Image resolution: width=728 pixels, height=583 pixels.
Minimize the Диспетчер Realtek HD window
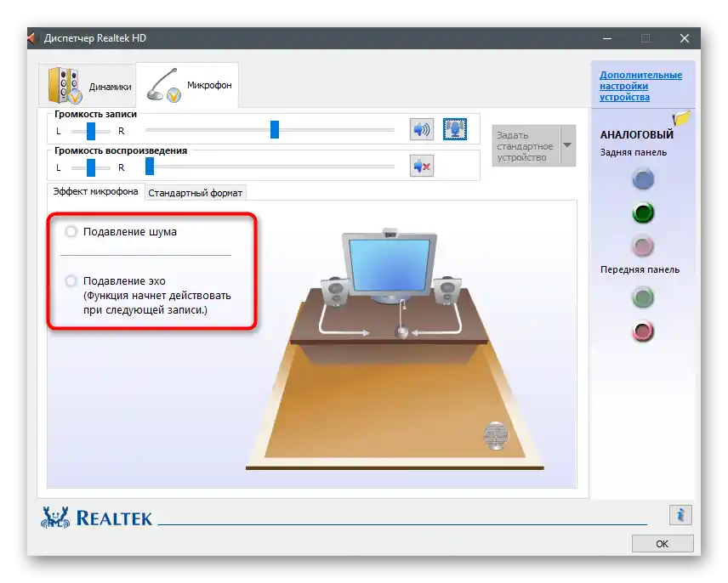[x=607, y=38]
